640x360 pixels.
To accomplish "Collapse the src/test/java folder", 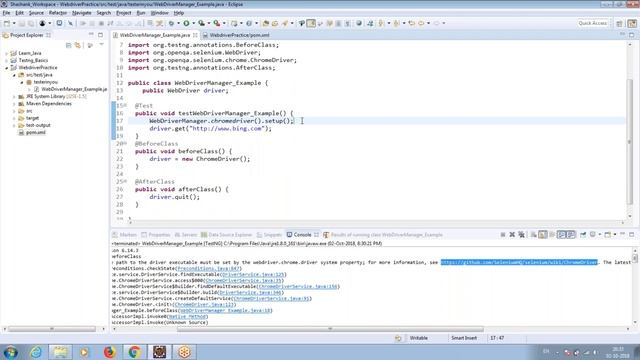I will click(14, 75).
